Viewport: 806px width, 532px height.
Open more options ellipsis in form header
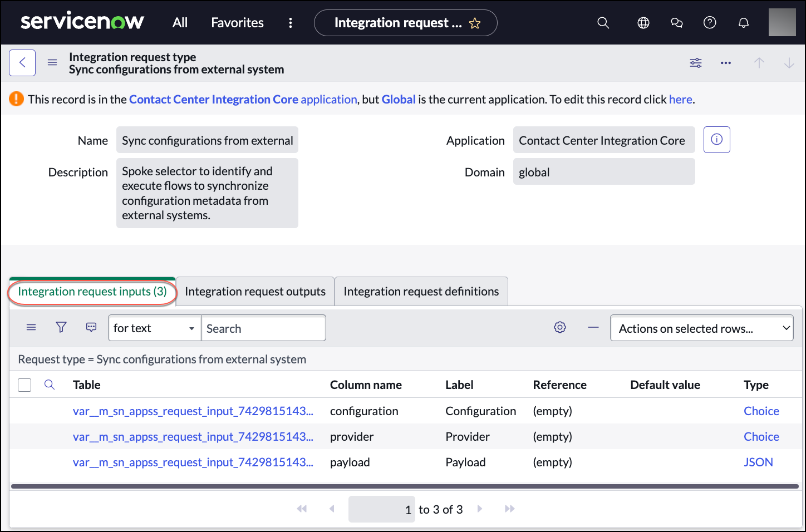click(x=726, y=63)
